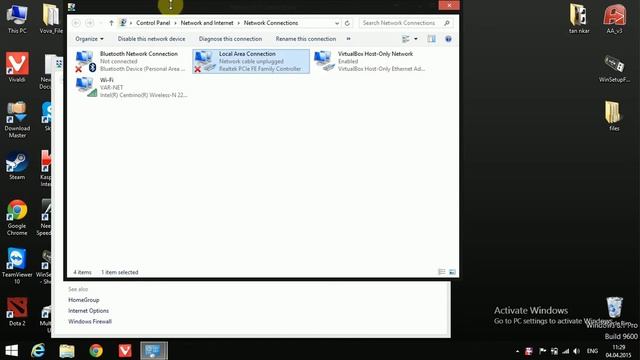The width and height of the screenshot is (640, 360).
Task: Open the AA_v3 desktop icon
Action: click(614, 18)
